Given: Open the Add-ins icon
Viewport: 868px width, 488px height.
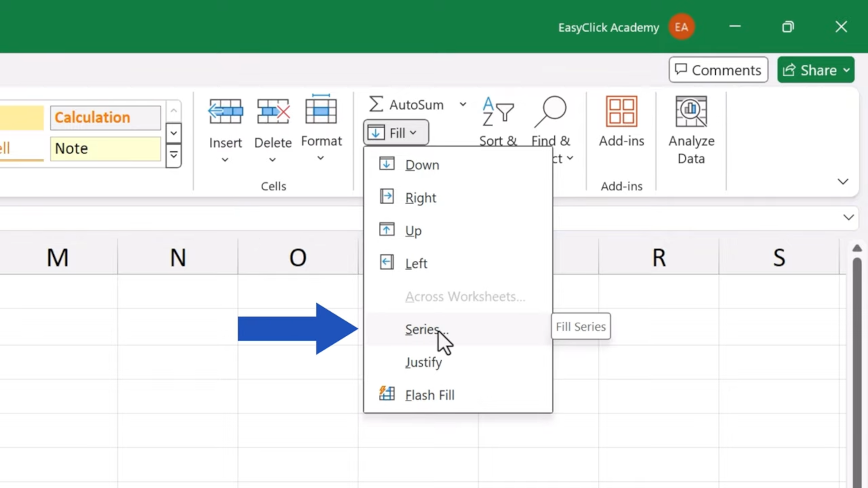Looking at the screenshot, I should tap(621, 112).
